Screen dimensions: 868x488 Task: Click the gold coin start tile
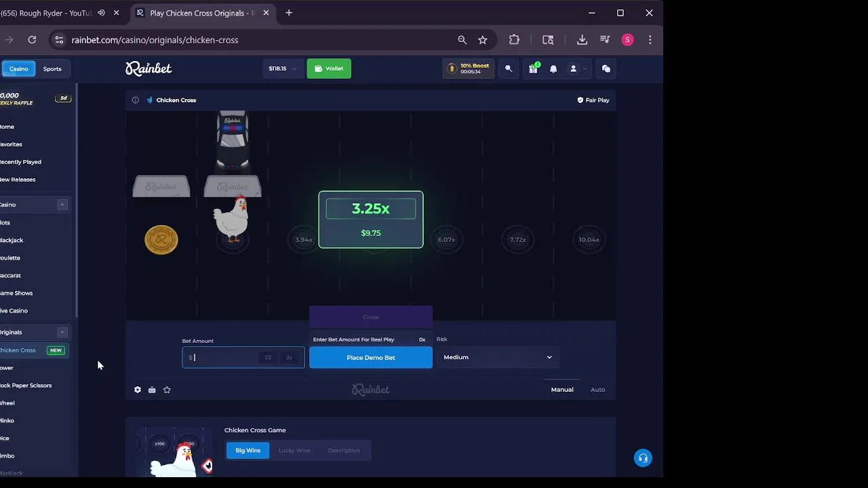(x=161, y=240)
